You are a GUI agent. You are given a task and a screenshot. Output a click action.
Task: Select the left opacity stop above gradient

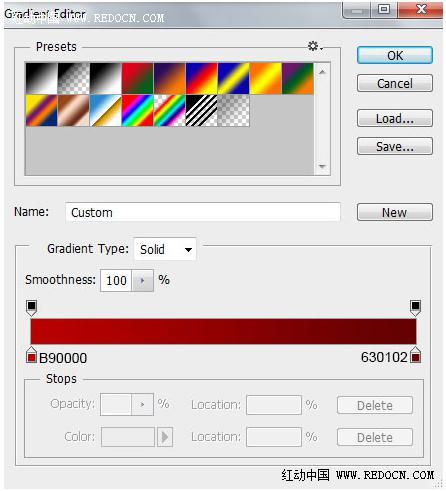[31, 308]
